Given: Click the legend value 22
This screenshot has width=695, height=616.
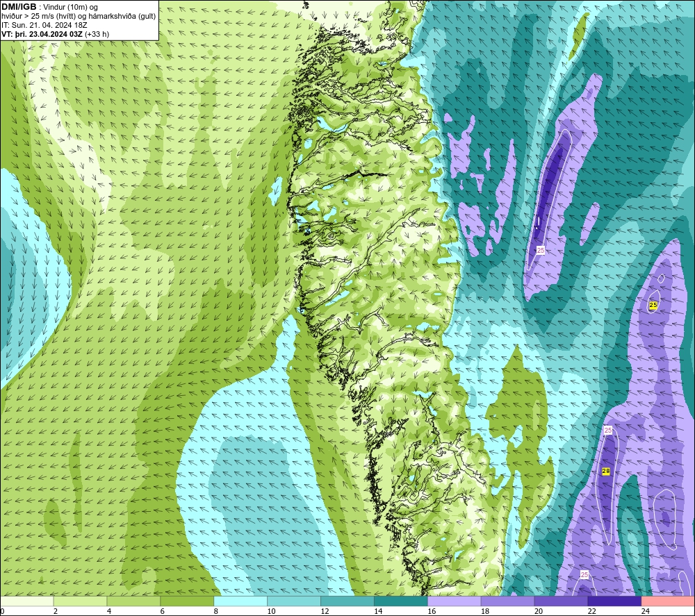Looking at the screenshot, I should click(591, 611).
